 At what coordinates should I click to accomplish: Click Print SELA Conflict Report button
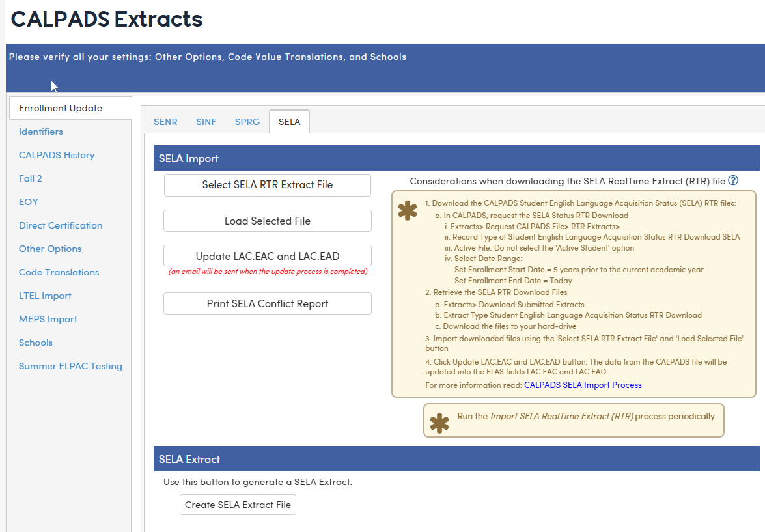(268, 303)
